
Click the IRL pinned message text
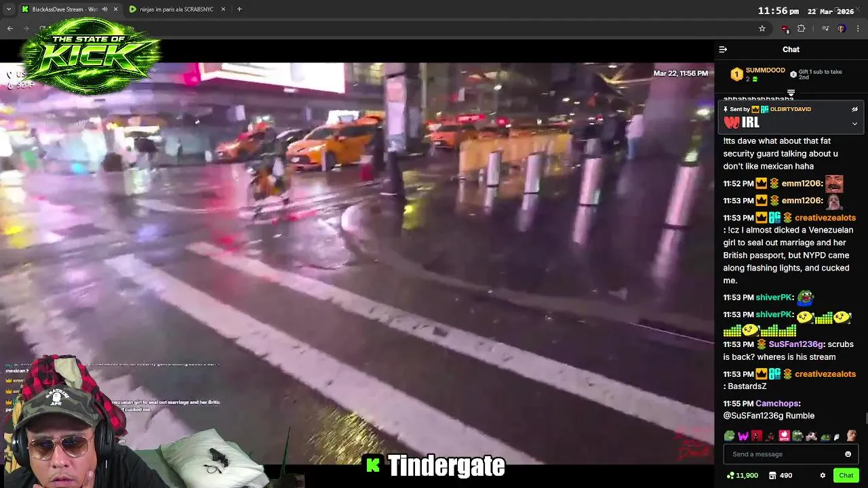pos(750,123)
